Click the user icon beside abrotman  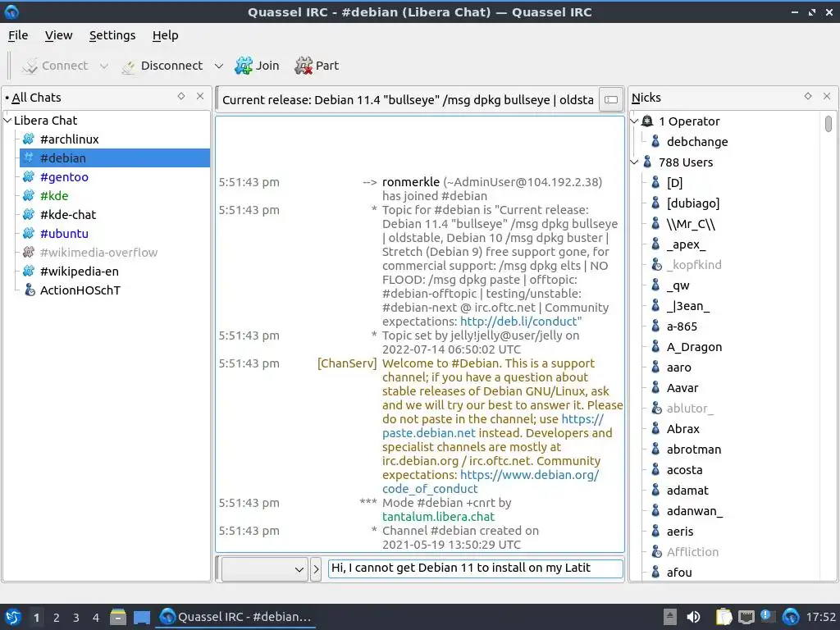(655, 450)
